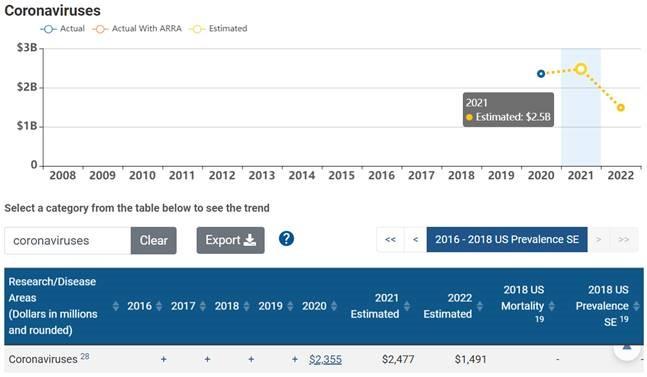The image size is (647, 377).
Task: Sort by the 2016 column
Action: tap(159, 306)
